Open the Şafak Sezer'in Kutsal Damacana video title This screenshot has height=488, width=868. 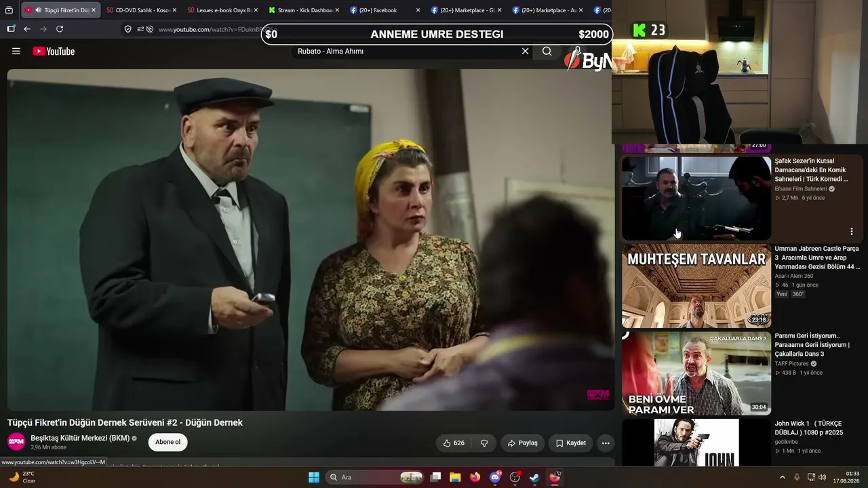coord(812,170)
